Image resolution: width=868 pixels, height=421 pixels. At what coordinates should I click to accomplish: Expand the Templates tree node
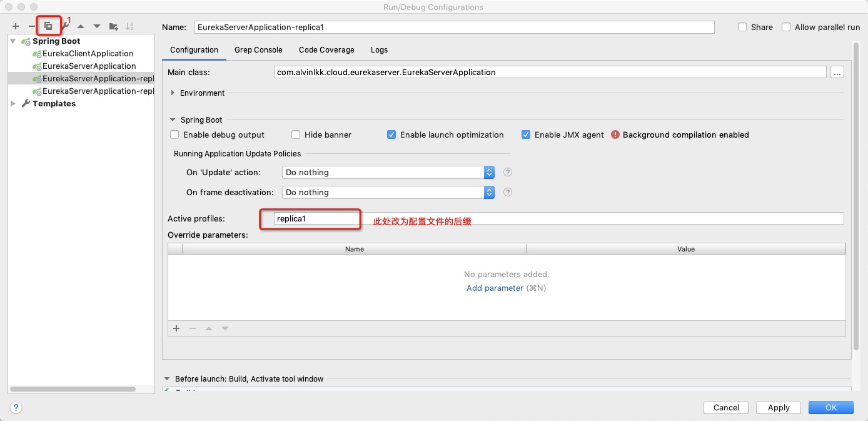(13, 103)
